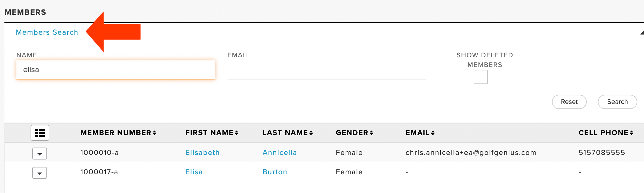Collapse Members Search panel triangle

[642, 33]
